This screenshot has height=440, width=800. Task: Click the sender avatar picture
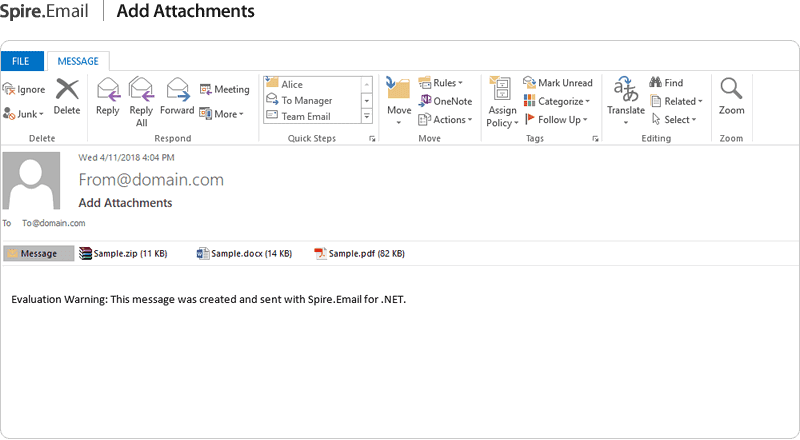click(x=31, y=181)
